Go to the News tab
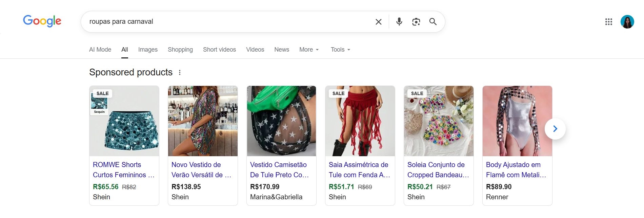Image resolution: width=644 pixels, height=218 pixels. pos(282,50)
